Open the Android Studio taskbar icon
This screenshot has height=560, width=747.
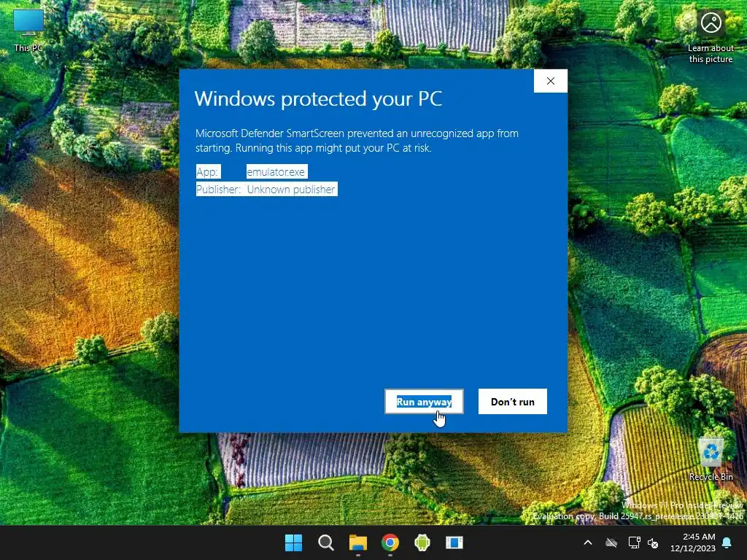422,542
